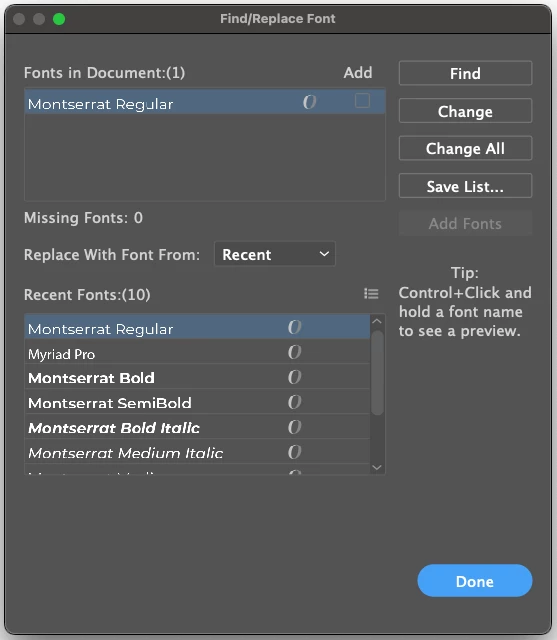The height and width of the screenshot is (640, 557).
Task: Click OpenType icon next to Montserrat Medium Italic
Action: (294, 452)
